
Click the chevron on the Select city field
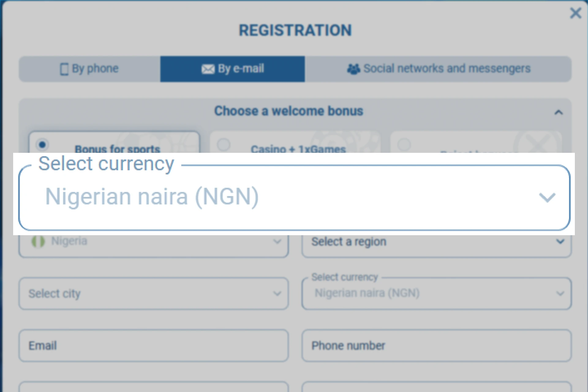[277, 293]
